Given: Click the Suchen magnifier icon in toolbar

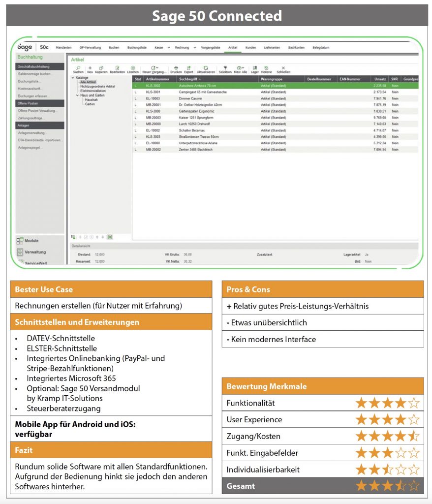Looking at the screenshot, I should tap(78, 68).
